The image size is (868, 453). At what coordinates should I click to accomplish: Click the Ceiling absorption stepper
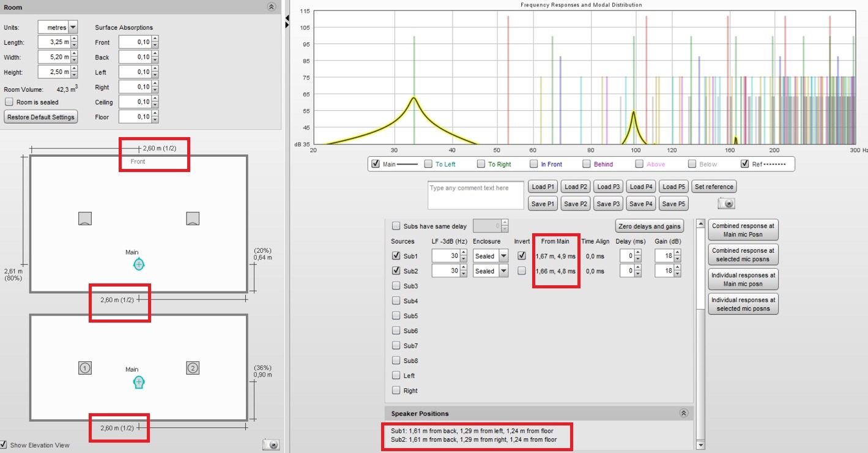(155, 102)
